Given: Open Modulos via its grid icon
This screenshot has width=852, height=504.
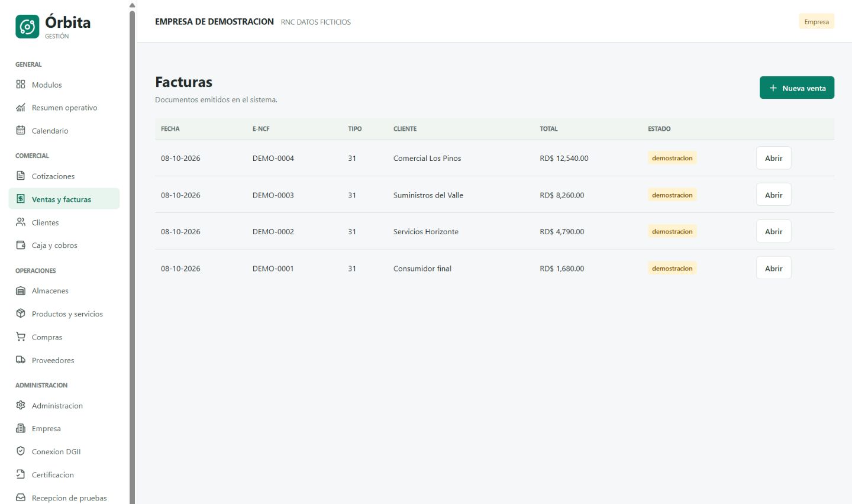Looking at the screenshot, I should click(x=21, y=85).
